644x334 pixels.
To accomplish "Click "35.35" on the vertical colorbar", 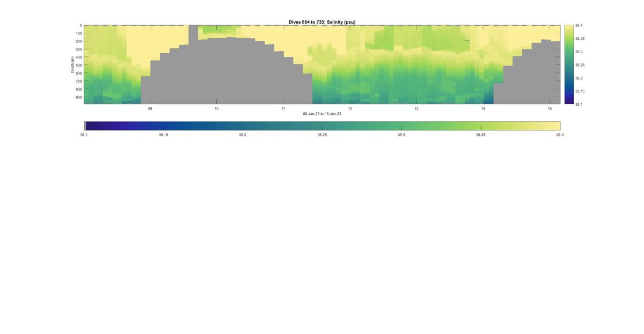I will pyautogui.click(x=580, y=39).
